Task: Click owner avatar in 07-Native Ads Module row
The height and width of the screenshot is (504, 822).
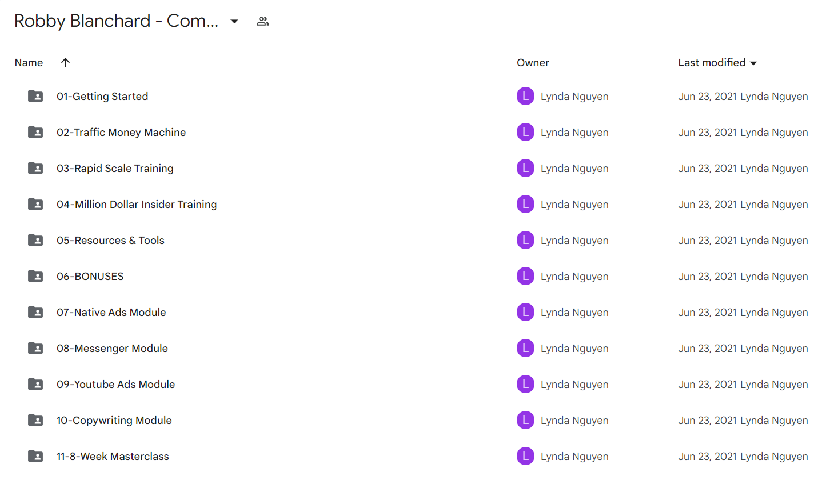Action: 525,312
